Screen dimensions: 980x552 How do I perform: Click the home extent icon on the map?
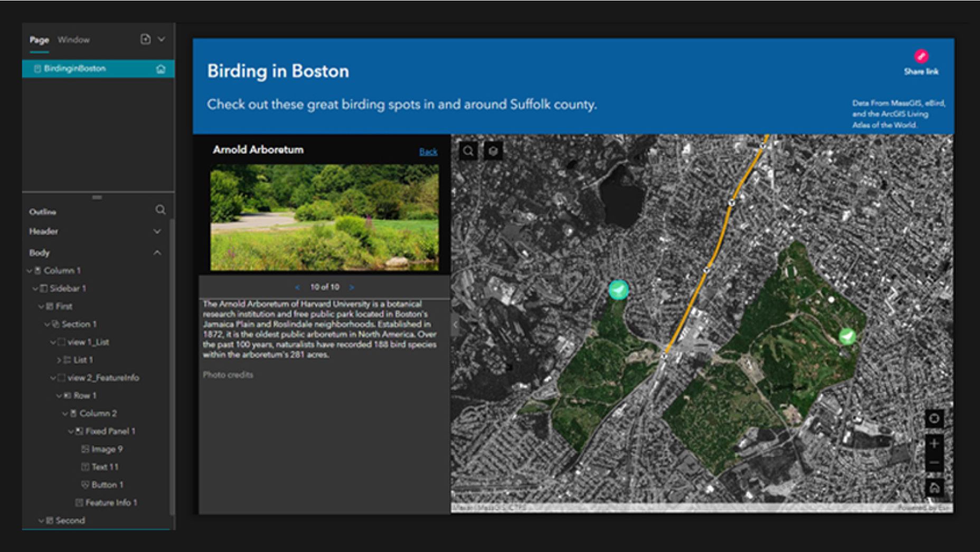(934, 488)
